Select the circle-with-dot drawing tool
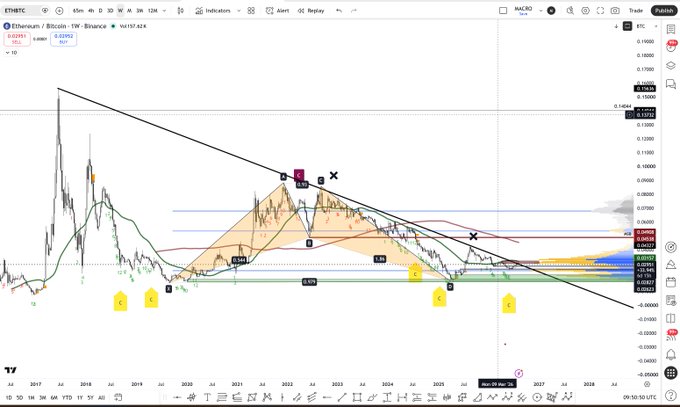 coord(537,397)
